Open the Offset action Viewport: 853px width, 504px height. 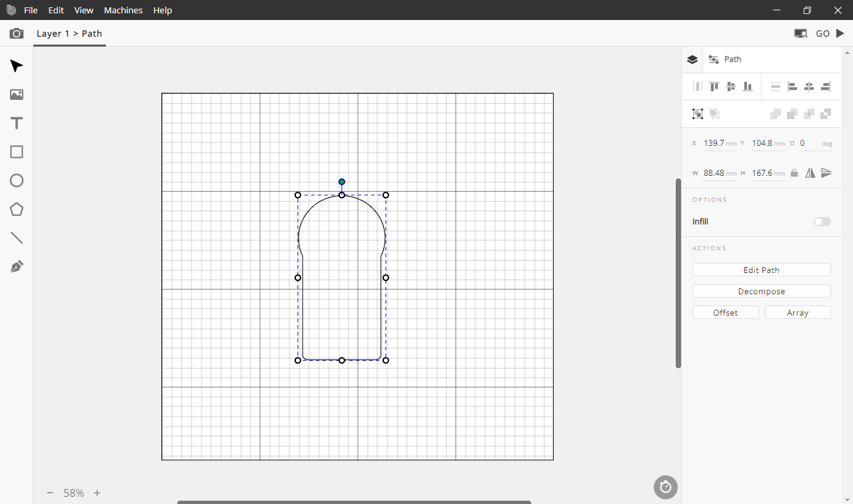725,312
